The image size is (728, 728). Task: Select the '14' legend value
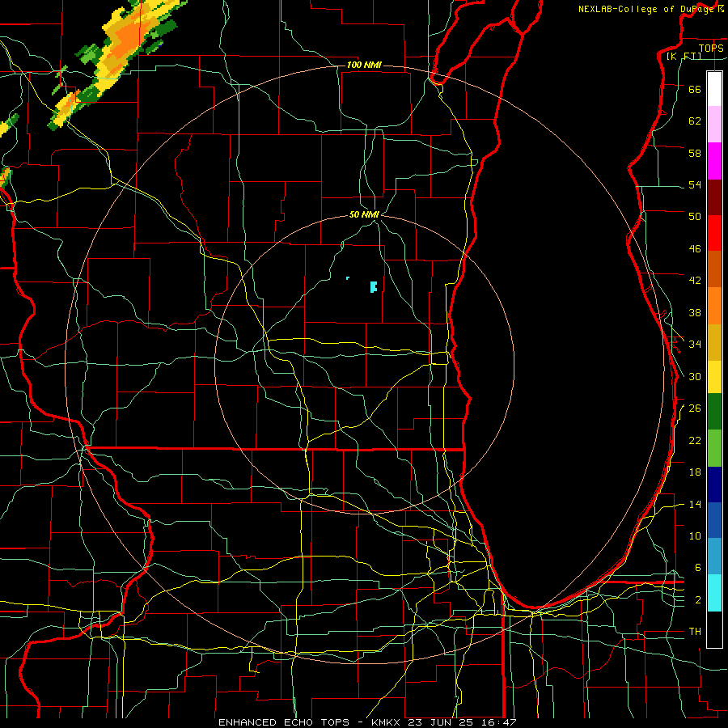pos(695,504)
